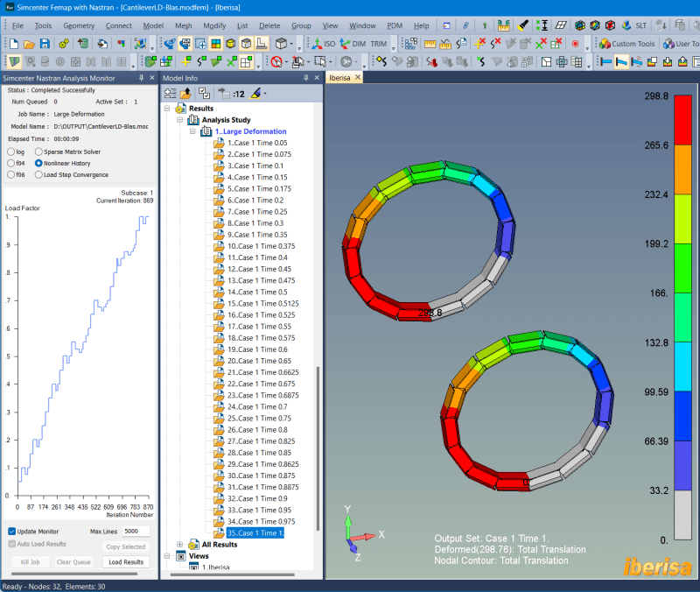Click the flashlight highlight icon
Image resolution: width=700 pixels, height=592 pixels.
click(522, 25)
